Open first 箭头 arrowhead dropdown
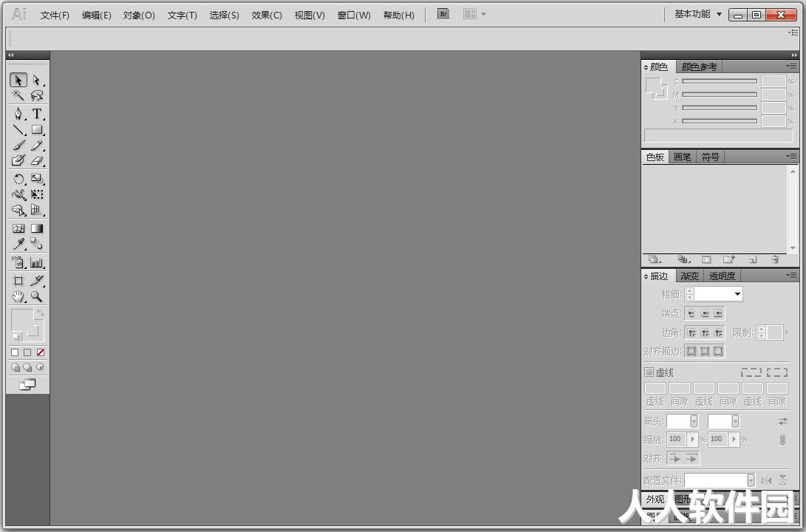806x532 pixels. tap(694, 421)
